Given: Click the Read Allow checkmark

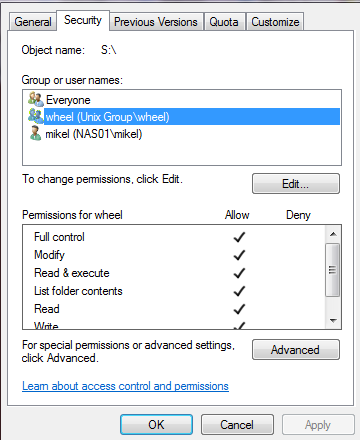Looking at the screenshot, I should [239, 309].
